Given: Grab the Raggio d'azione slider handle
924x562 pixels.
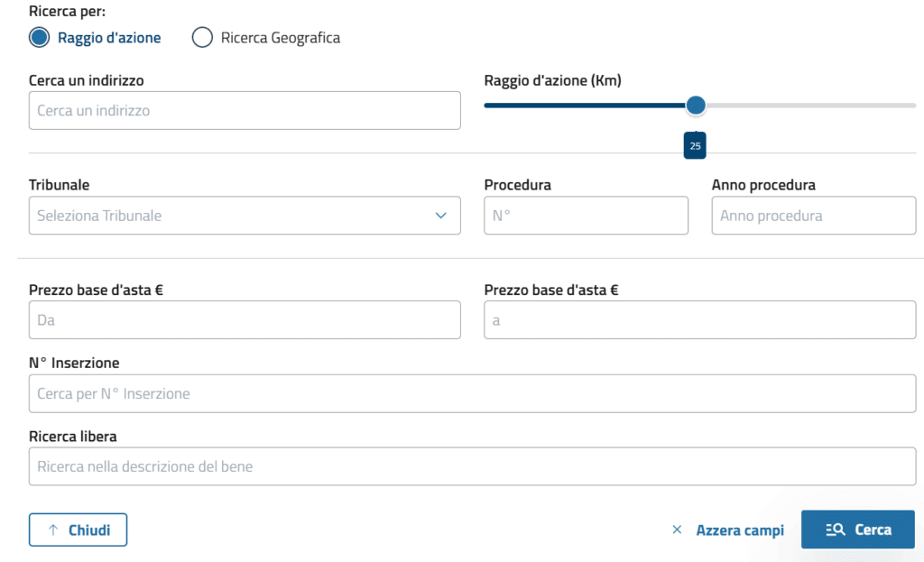Looking at the screenshot, I should pyautogui.click(x=695, y=106).
